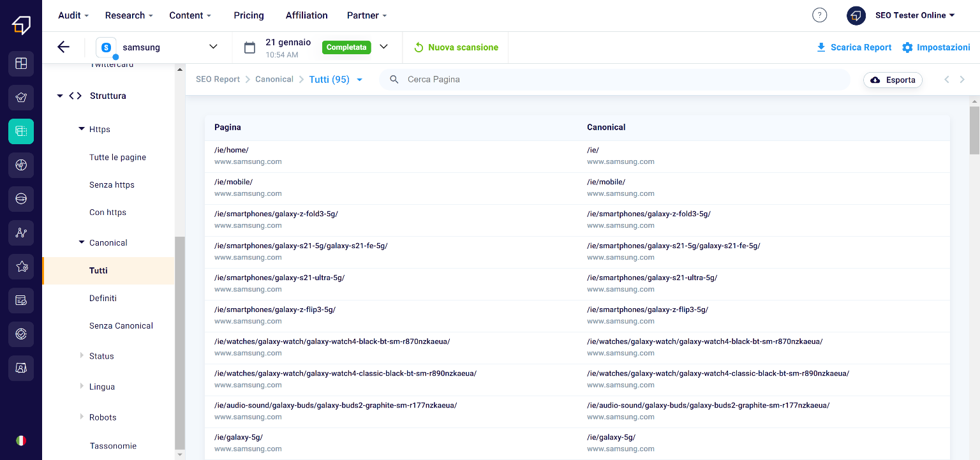Open the Audit menu
Viewport: 980px width, 460px height.
[73, 15]
